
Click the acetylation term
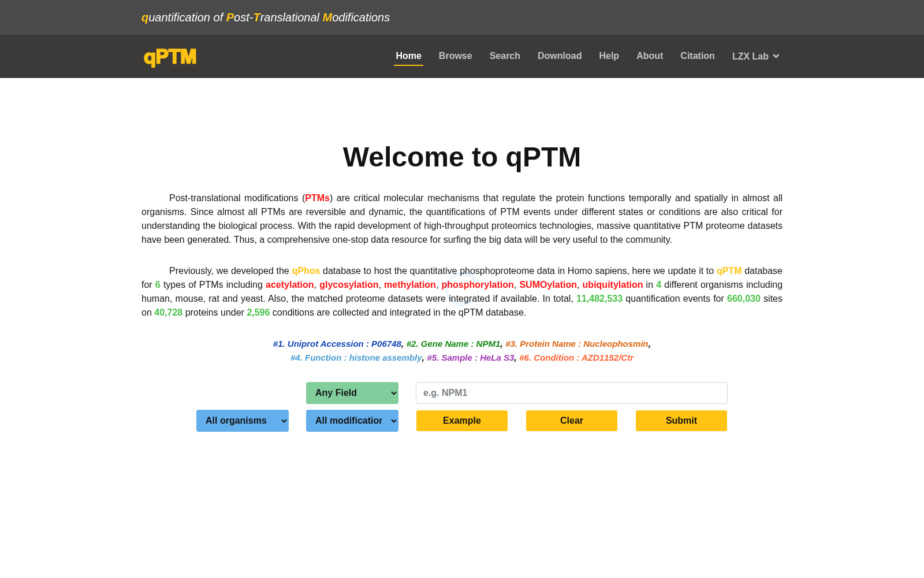(x=289, y=285)
